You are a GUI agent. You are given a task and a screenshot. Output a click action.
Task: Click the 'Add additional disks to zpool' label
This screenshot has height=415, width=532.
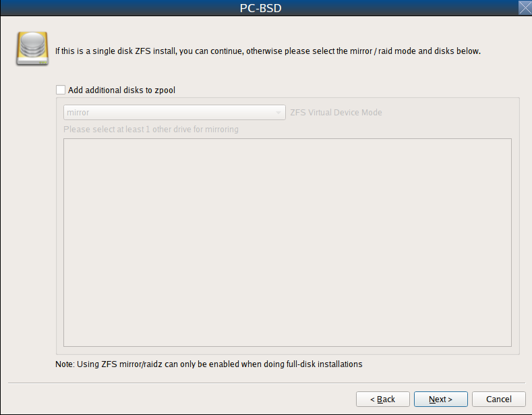(x=121, y=90)
